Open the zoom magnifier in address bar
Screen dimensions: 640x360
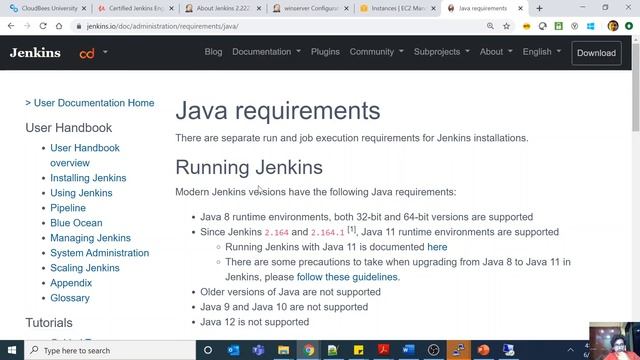pyautogui.click(x=490, y=26)
